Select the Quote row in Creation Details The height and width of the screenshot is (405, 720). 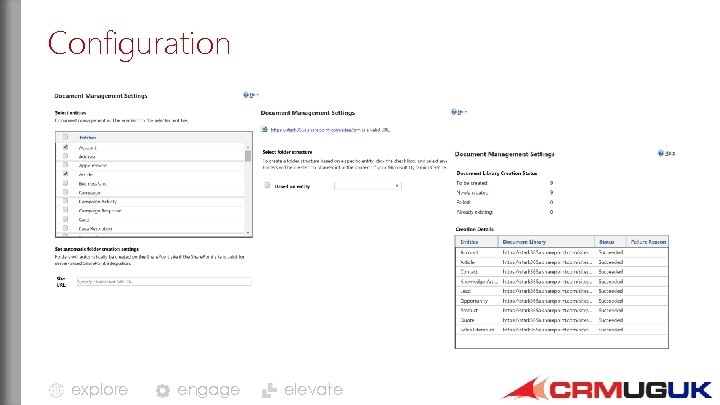coord(562,320)
